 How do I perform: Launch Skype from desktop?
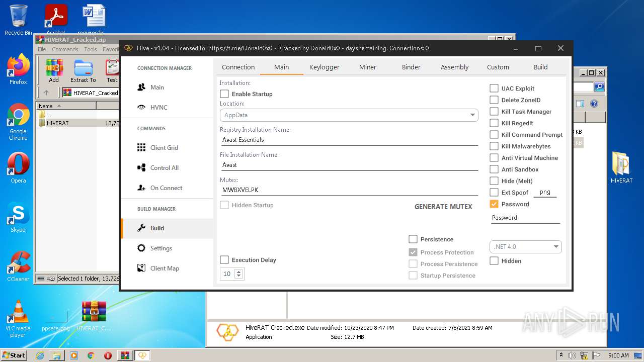click(x=18, y=217)
